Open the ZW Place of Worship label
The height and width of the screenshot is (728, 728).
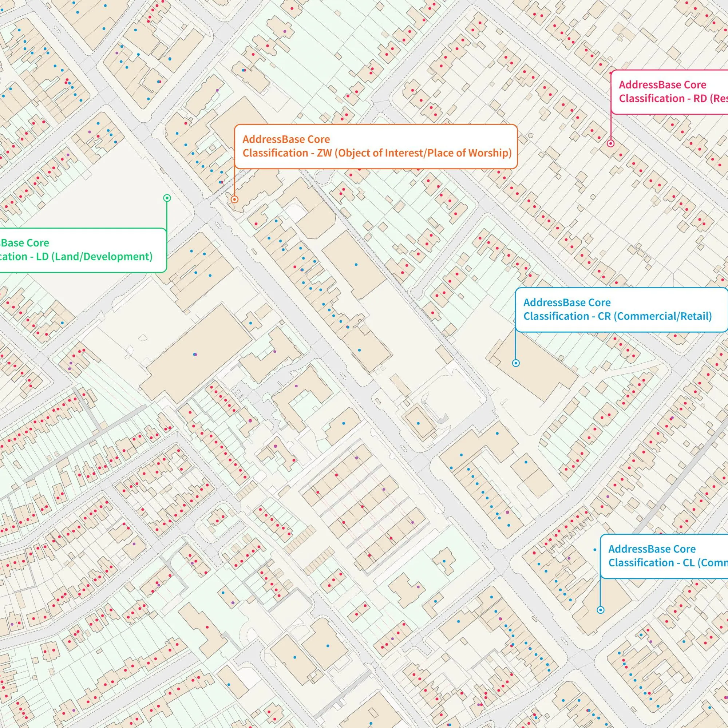376,146
